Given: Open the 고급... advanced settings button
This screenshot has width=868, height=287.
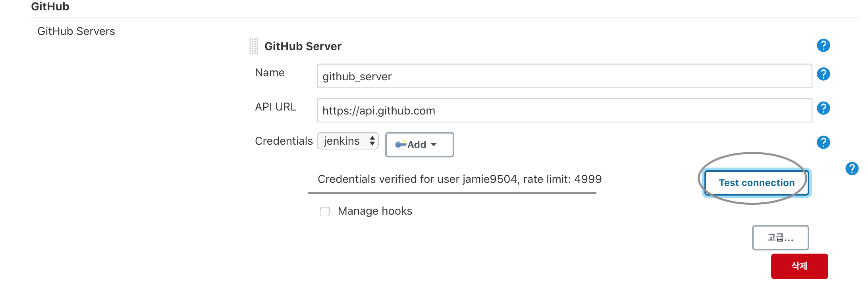Looking at the screenshot, I should [780, 238].
